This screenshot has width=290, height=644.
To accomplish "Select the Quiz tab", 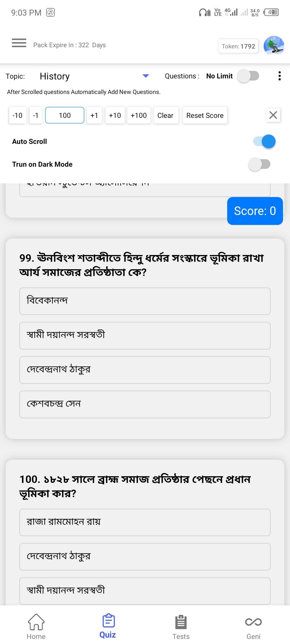I will (108, 626).
